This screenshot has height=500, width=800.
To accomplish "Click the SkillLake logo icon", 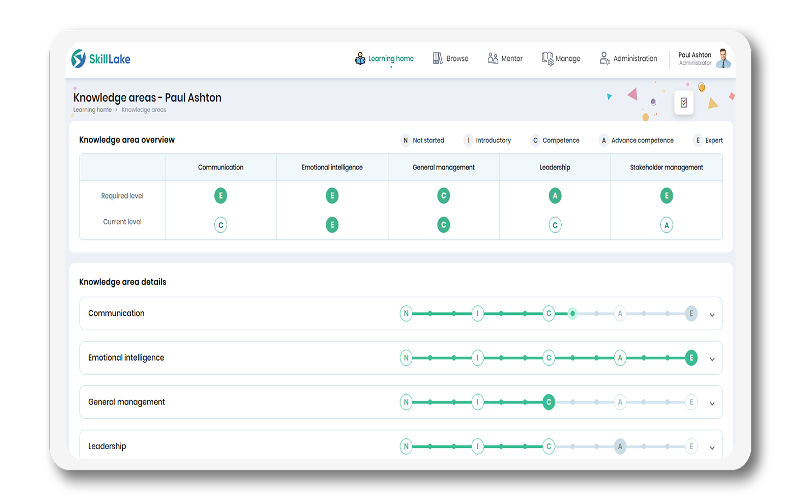I will coord(79,59).
